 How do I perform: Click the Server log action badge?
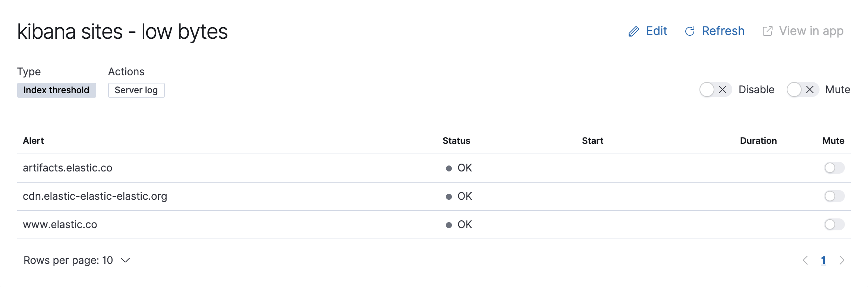pyautogui.click(x=136, y=90)
